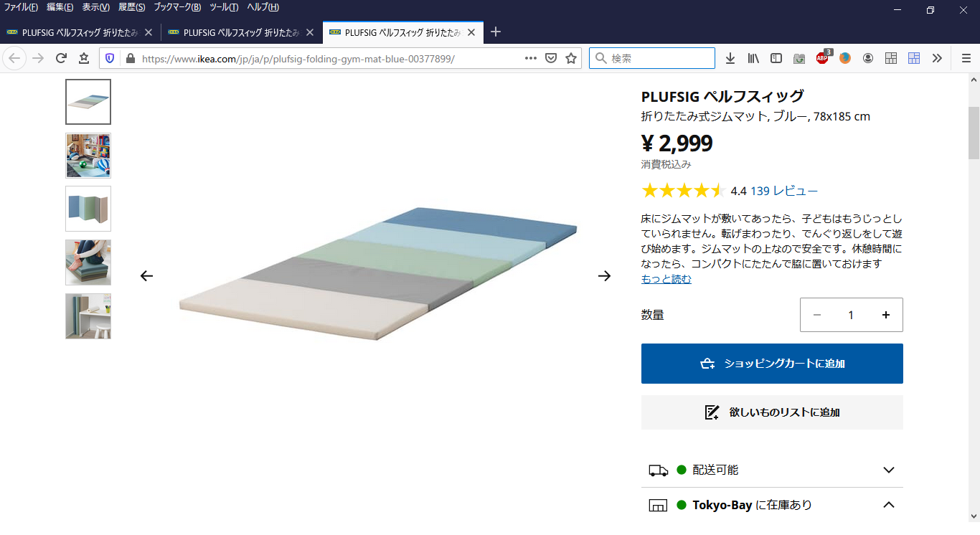Click ショッピングカートに追加 button
Screen dimensions: 980x535
tap(772, 364)
